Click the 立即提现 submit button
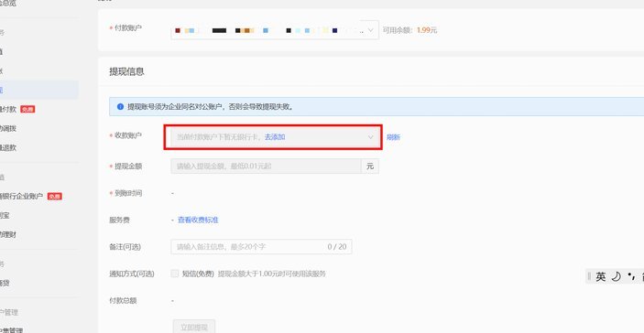This screenshot has width=644, height=333. 194,328
